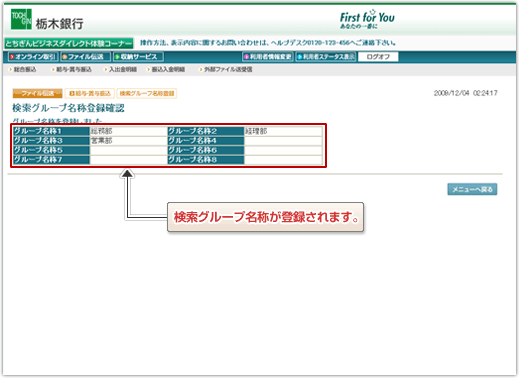The height and width of the screenshot is (378, 520).
Task: Click the メニューへ戻る button
Action: (472, 189)
